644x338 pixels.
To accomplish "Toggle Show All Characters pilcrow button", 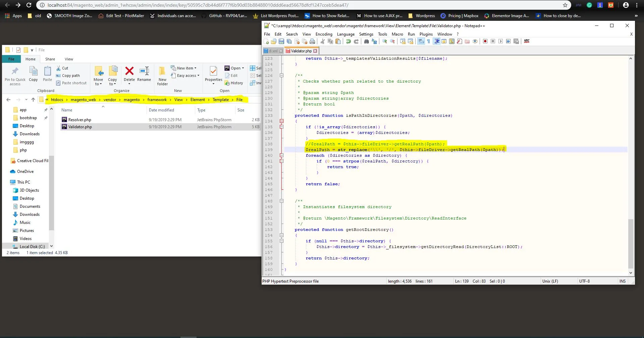I will [x=428, y=41].
